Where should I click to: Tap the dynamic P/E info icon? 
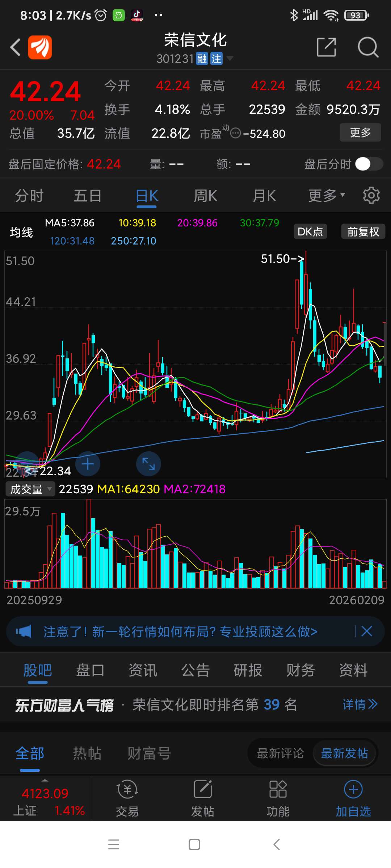tap(235, 133)
